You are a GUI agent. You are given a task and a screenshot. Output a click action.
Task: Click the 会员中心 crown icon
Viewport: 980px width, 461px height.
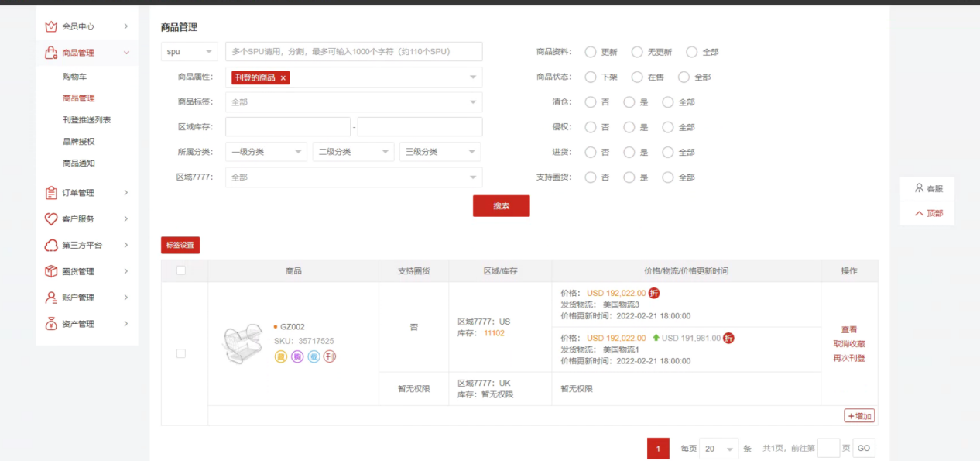coord(51,26)
